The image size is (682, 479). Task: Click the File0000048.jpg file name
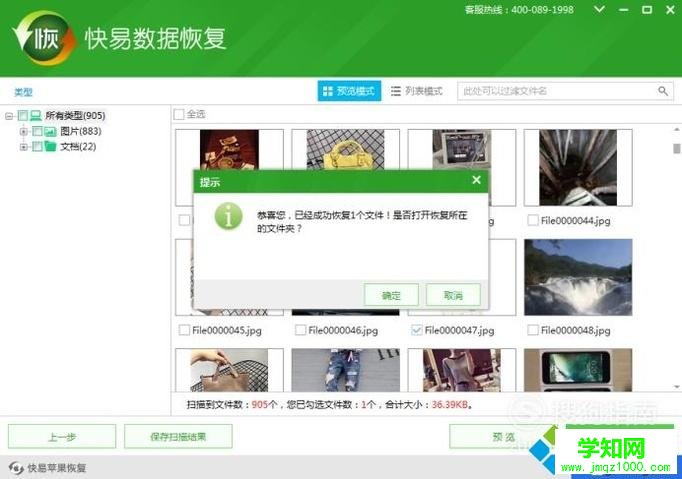(575, 330)
